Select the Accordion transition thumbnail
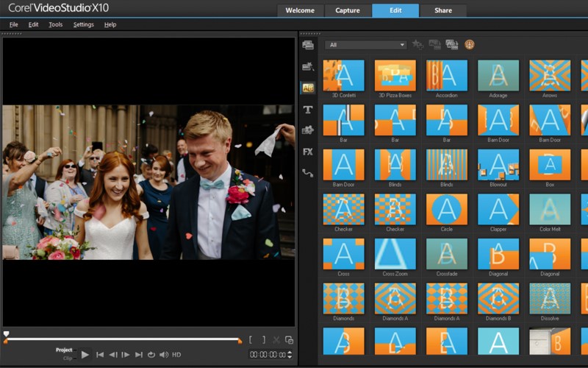The width and height of the screenshot is (588, 368). point(447,76)
